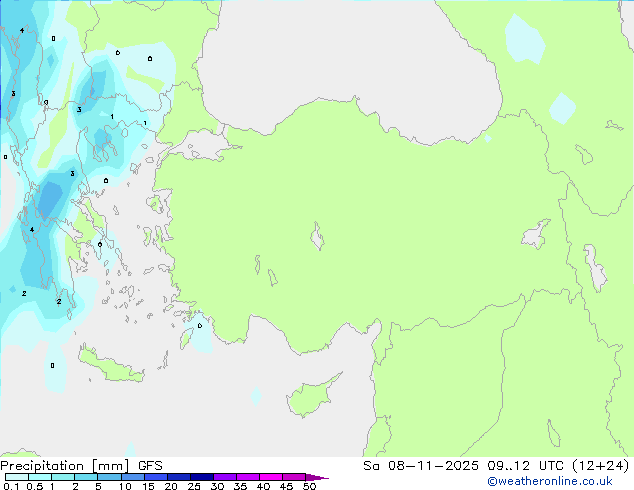Pick the 0.5–1 mm legend color swatch
The width and height of the screenshot is (634, 490).
[x=40, y=477]
